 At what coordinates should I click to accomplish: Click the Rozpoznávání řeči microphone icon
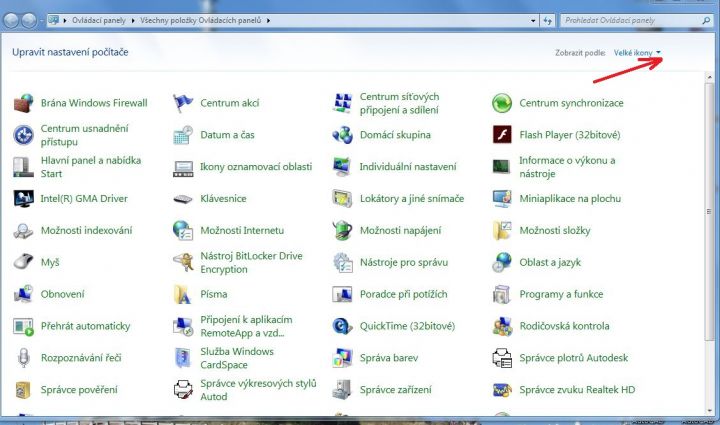click(23, 358)
